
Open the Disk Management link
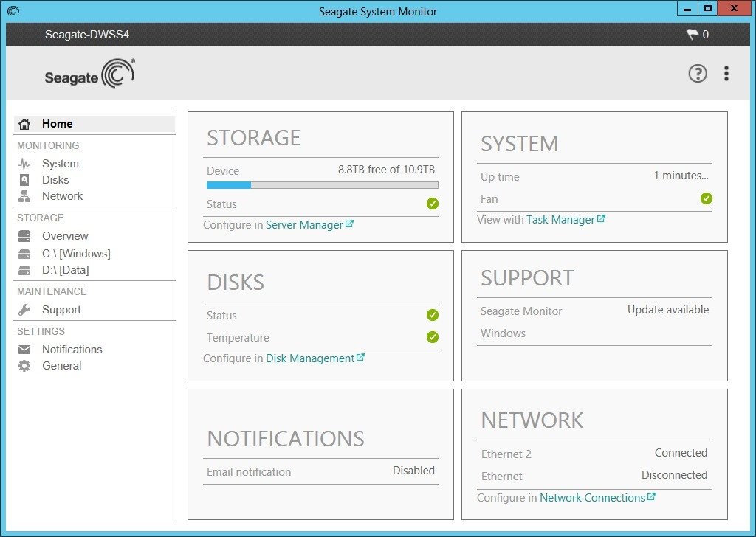[310, 358]
